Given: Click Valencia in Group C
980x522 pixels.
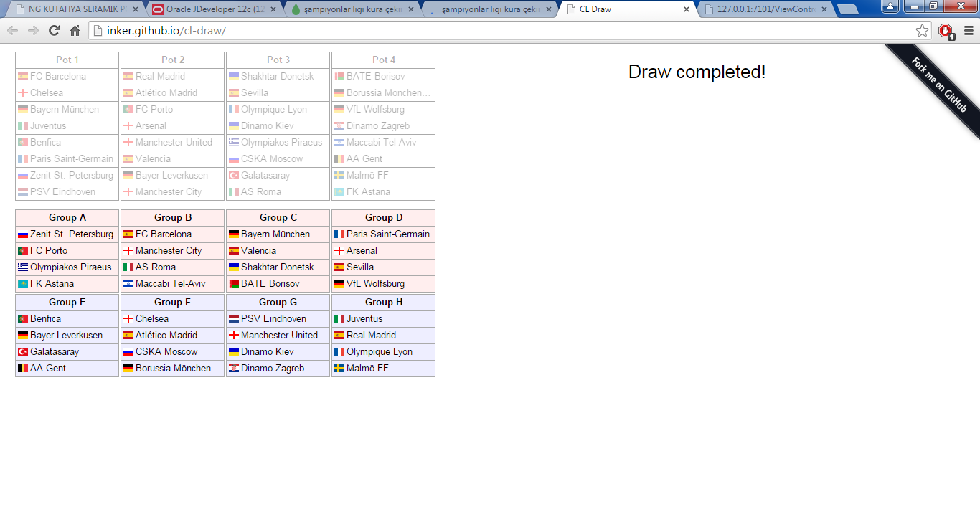Looking at the screenshot, I should [278, 251].
